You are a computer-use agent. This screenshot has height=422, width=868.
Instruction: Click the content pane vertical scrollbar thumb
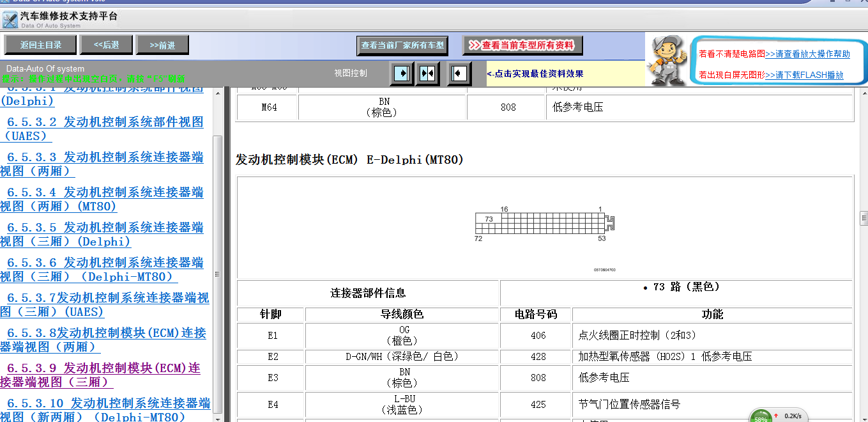tap(864, 218)
